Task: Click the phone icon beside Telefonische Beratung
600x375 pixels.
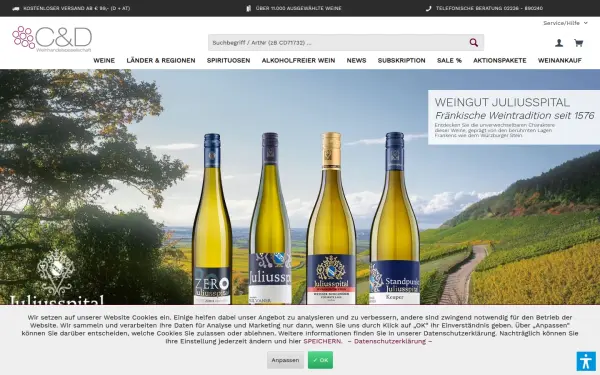Action: coord(429,8)
